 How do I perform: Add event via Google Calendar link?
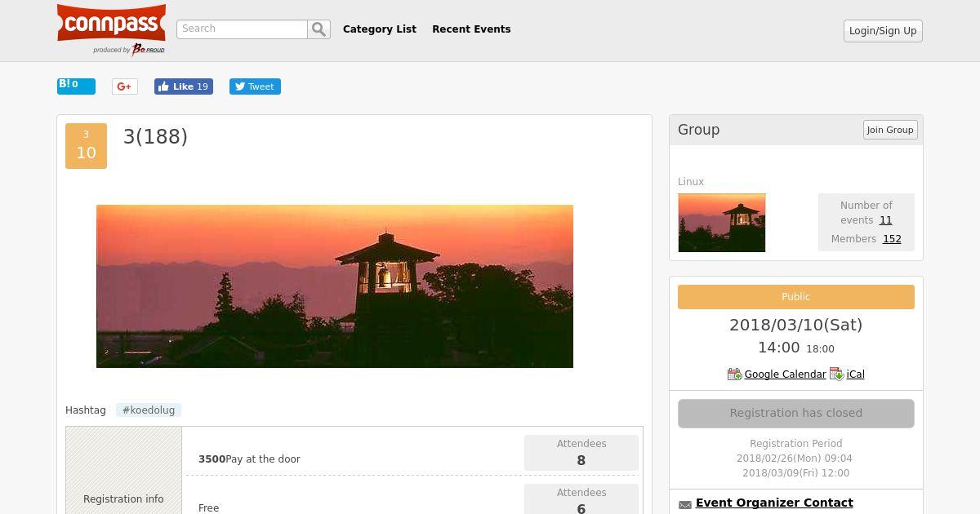pyautogui.click(x=785, y=374)
